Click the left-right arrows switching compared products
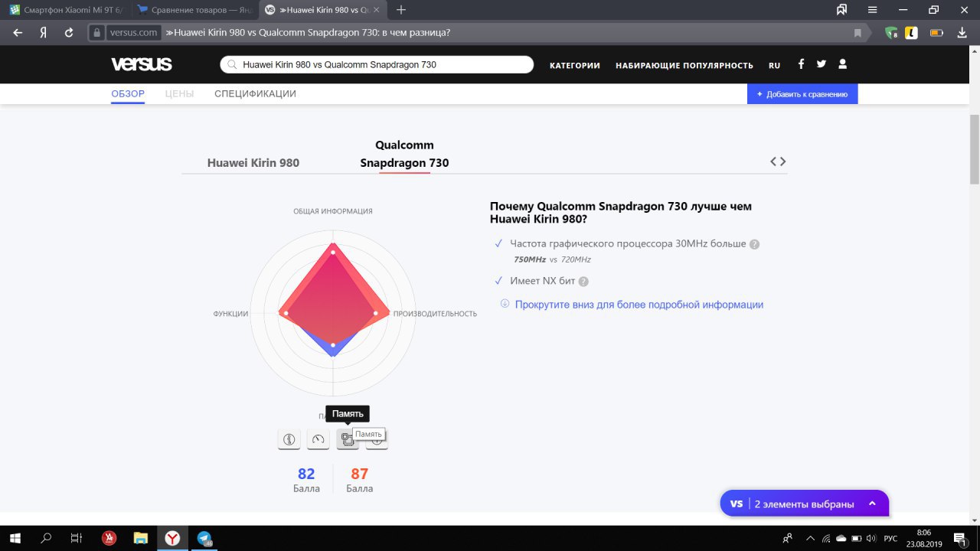980x551 pixels. point(778,161)
